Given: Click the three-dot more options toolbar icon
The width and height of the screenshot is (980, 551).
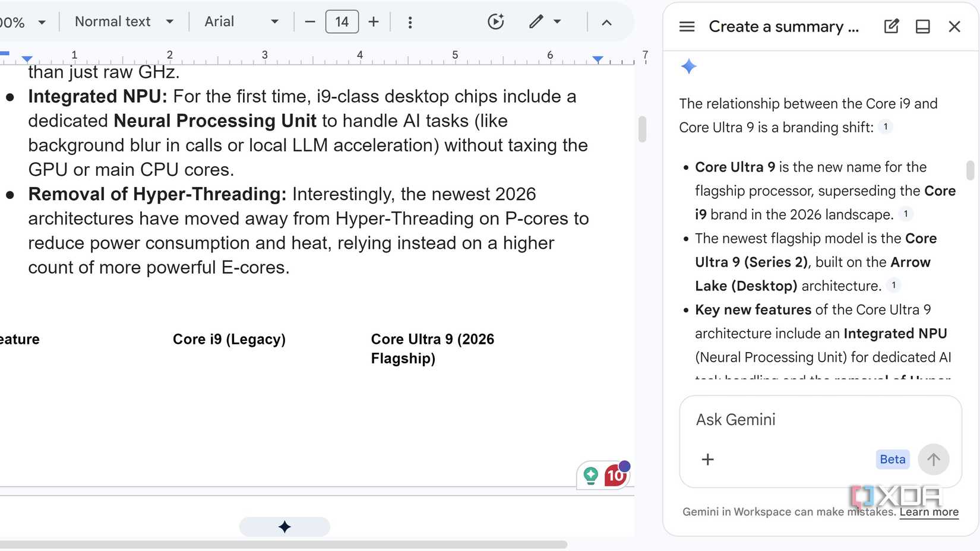Looking at the screenshot, I should [410, 23].
